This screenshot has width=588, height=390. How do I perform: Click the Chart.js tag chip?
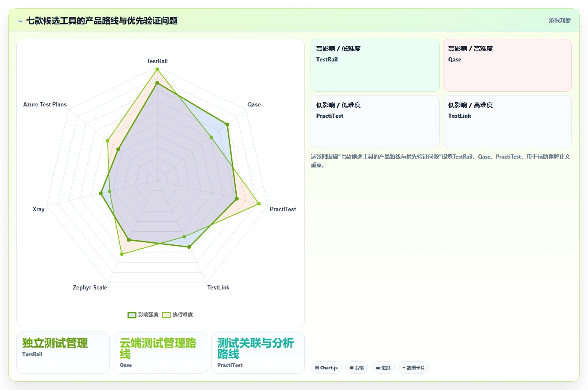pyautogui.click(x=326, y=368)
